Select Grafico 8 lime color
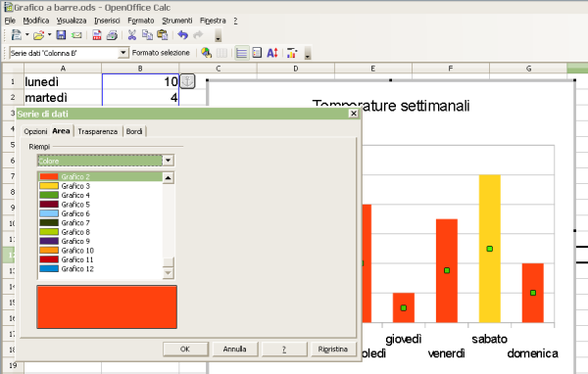The height and width of the screenshot is (374, 588). [x=100, y=232]
